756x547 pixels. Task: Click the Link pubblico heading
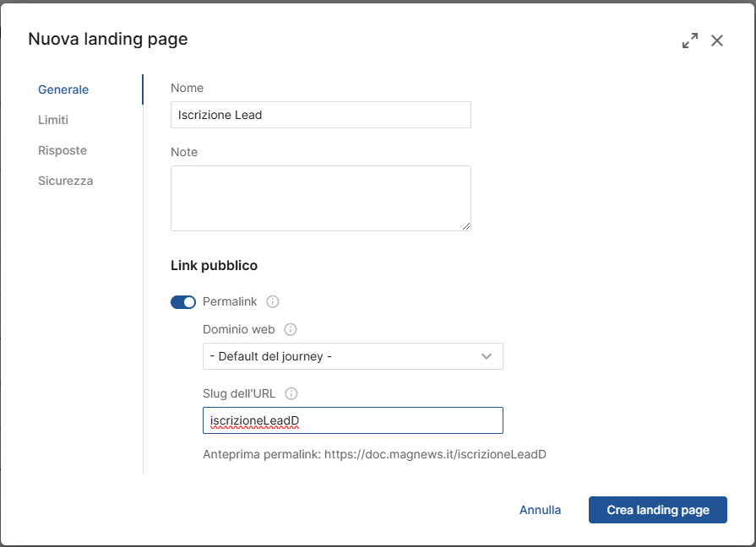click(x=214, y=266)
